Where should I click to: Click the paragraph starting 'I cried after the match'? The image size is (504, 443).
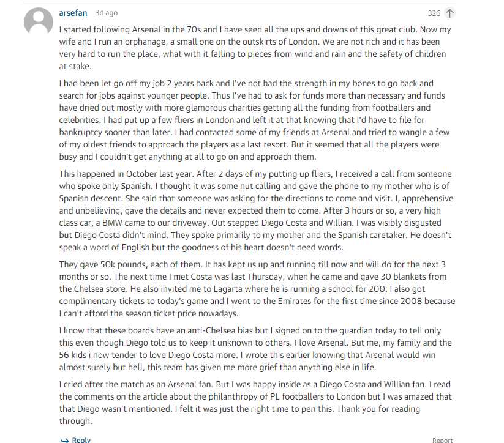pyautogui.click(x=255, y=403)
